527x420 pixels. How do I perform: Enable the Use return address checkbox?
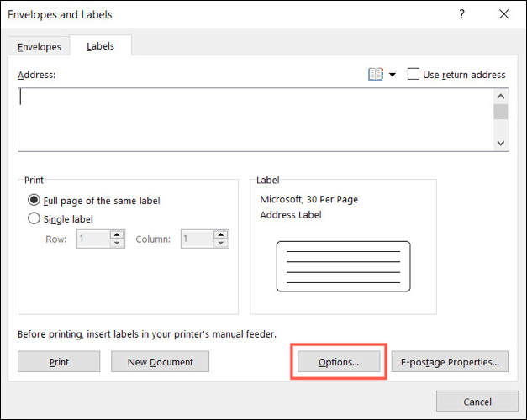pos(414,75)
